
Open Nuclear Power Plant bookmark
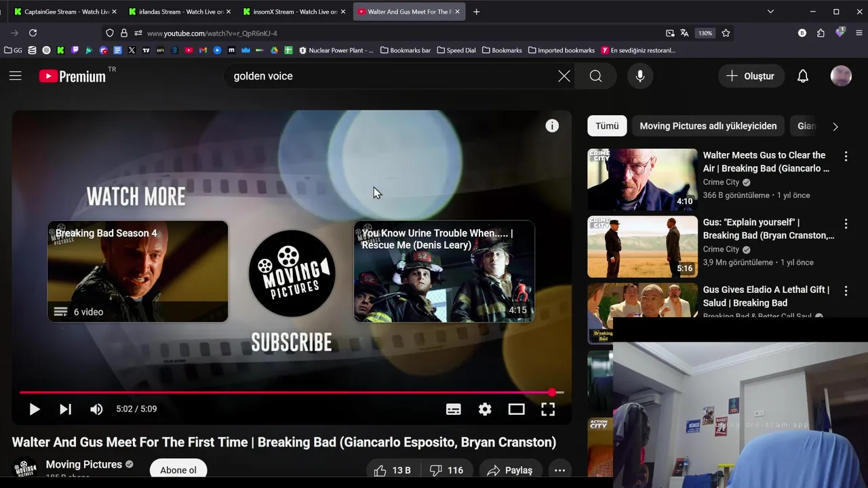(x=336, y=50)
